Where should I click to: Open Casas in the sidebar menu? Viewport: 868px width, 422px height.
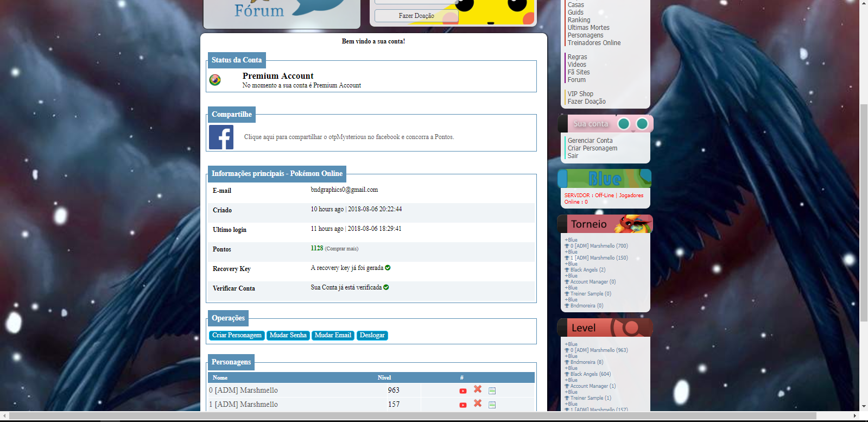[x=576, y=4]
